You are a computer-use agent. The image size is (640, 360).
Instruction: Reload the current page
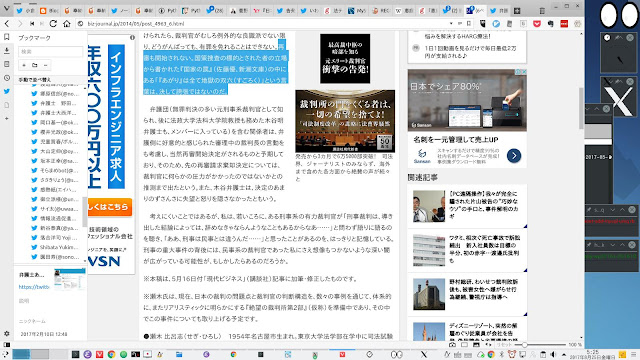click(53, 24)
